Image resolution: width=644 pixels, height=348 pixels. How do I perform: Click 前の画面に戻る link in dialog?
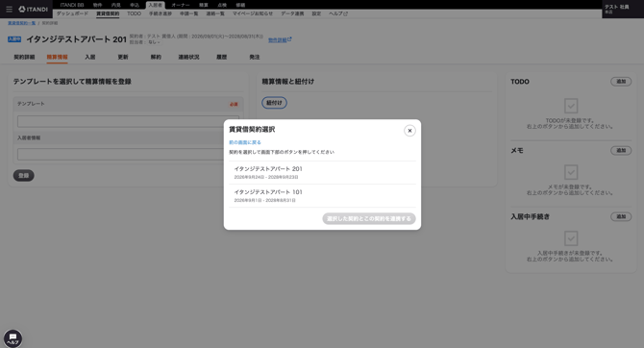click(x=245, y=142)
